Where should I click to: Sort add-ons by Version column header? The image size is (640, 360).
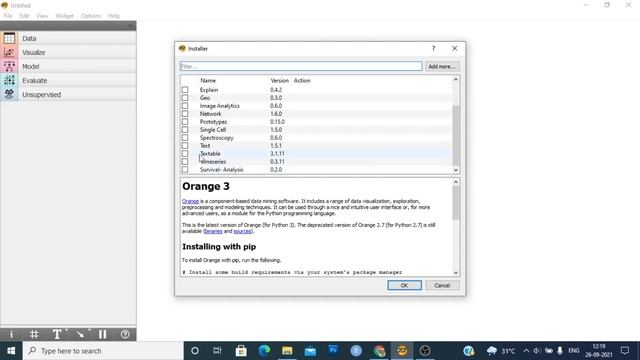(x=280, y=81)
